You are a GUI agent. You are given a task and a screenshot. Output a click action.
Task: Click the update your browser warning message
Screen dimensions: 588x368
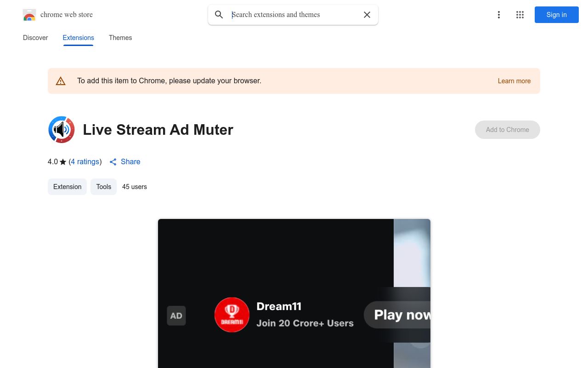[x=169, y=81]
